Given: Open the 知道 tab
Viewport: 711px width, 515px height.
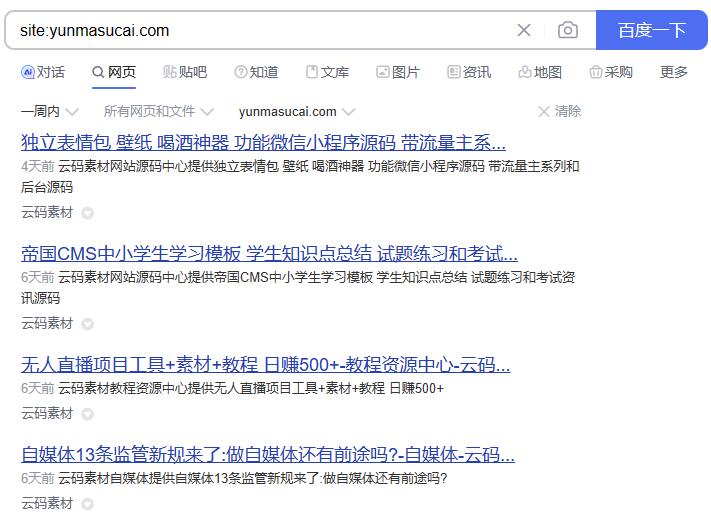Looking at the screenshot, I should point(256,72).
